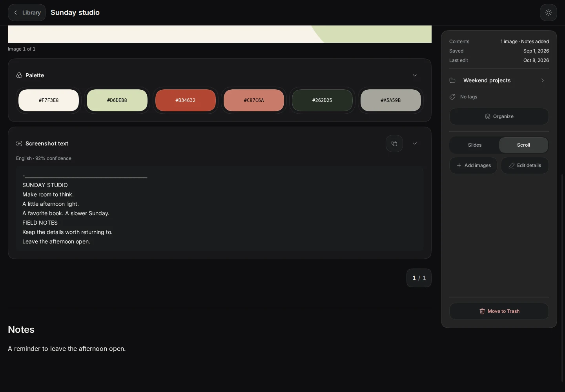Click the Palette section icon

[19, 75]
